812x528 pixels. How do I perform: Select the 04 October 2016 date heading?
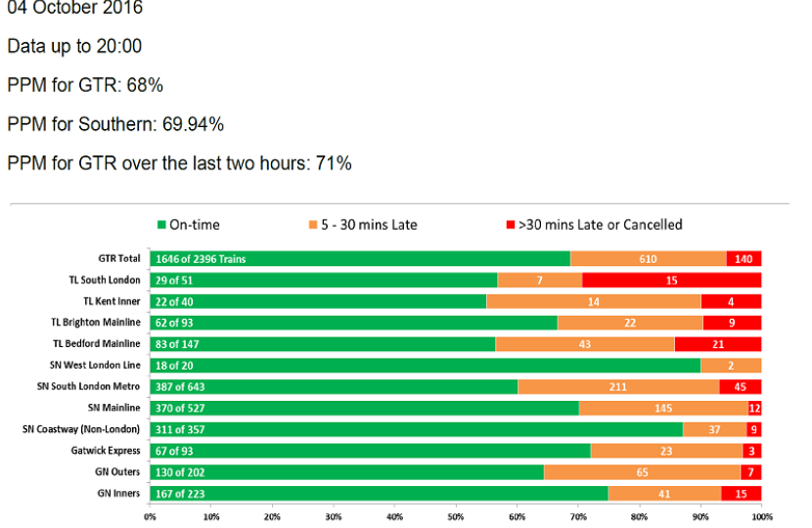[x=74, y=9]
